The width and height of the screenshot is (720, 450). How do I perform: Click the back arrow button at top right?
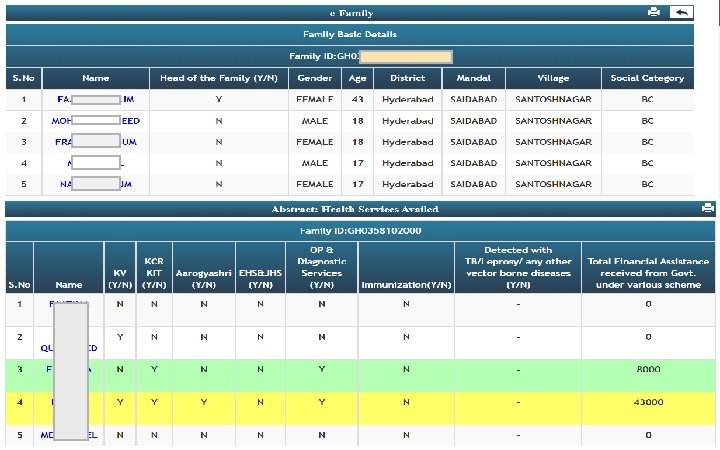tap(681, 12)
